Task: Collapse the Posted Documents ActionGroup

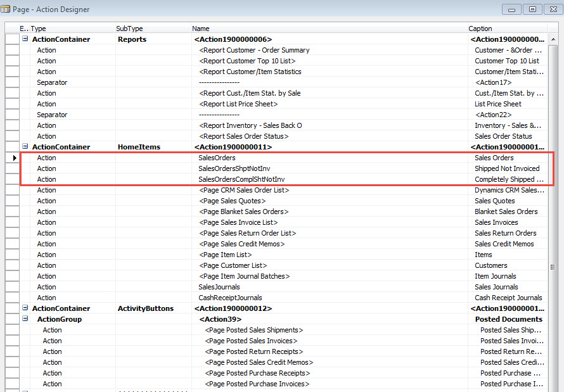Action: (26, 319)
